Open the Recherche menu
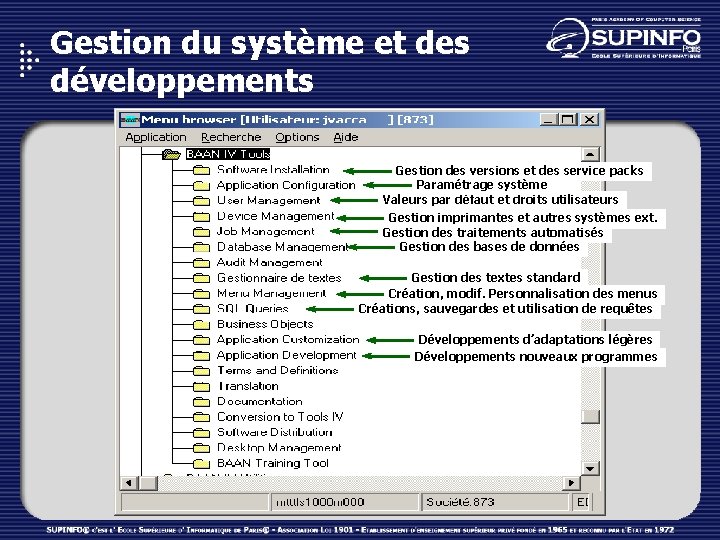This screenshot has height=540, width=720. [231, 137]
